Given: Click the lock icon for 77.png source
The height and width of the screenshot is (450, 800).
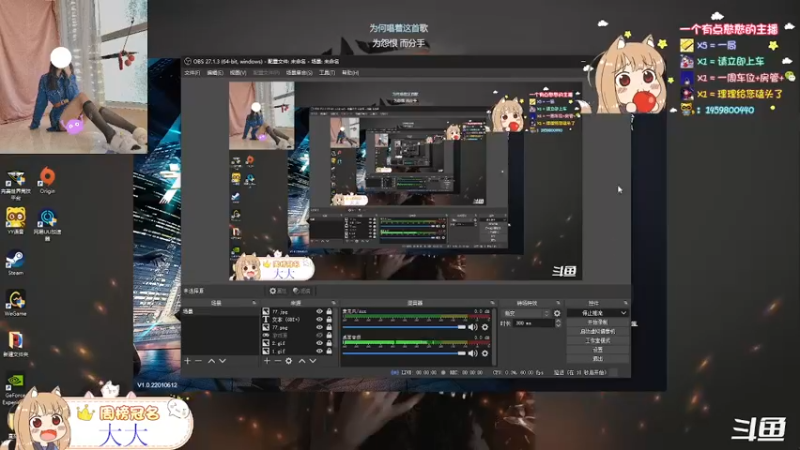Looking at the screenshot, I should click(329, 327).
